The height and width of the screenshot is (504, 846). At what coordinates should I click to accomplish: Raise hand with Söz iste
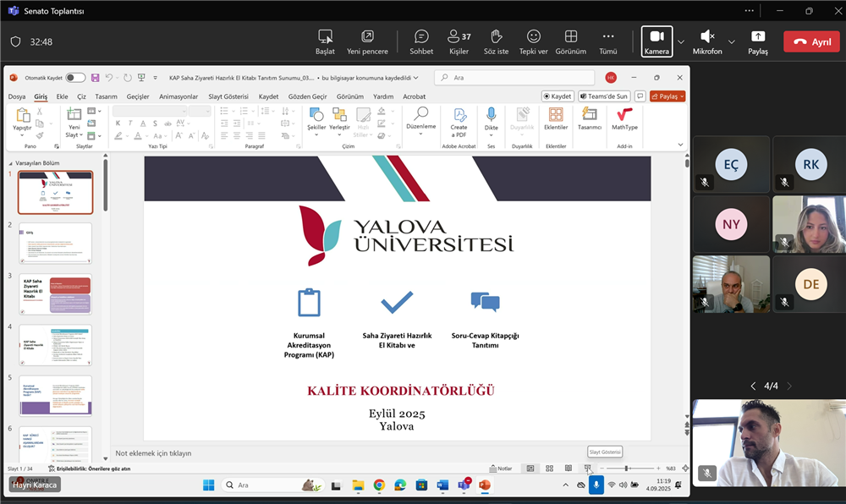click(x=496, y=42)
